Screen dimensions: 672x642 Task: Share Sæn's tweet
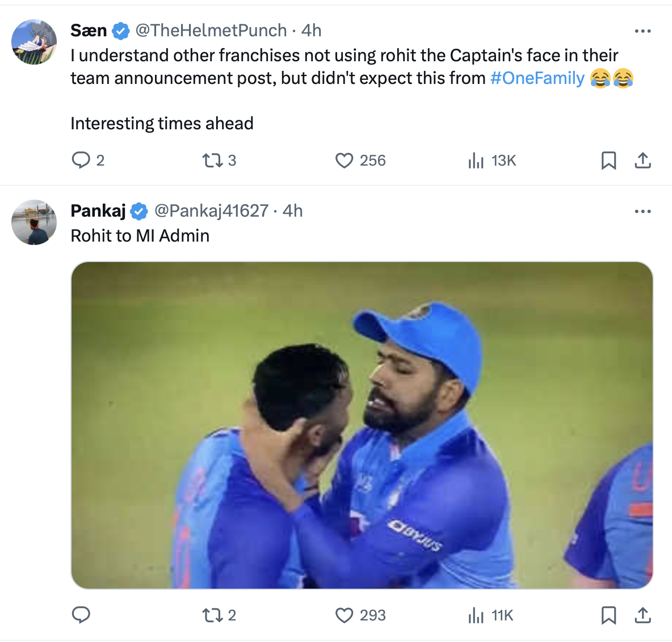point(642,160)
